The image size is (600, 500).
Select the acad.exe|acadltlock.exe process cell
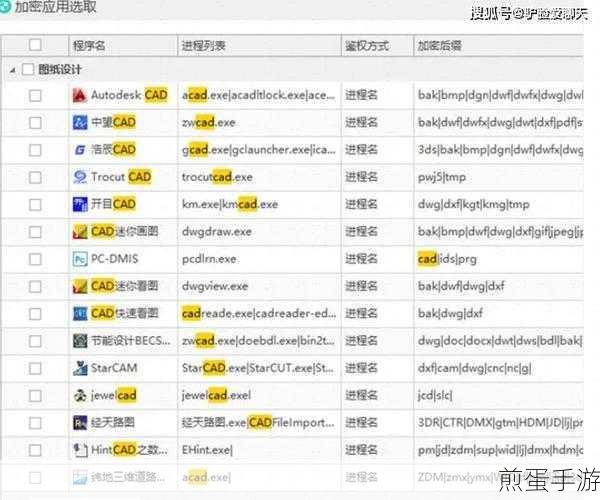click(x=259, y=95)
